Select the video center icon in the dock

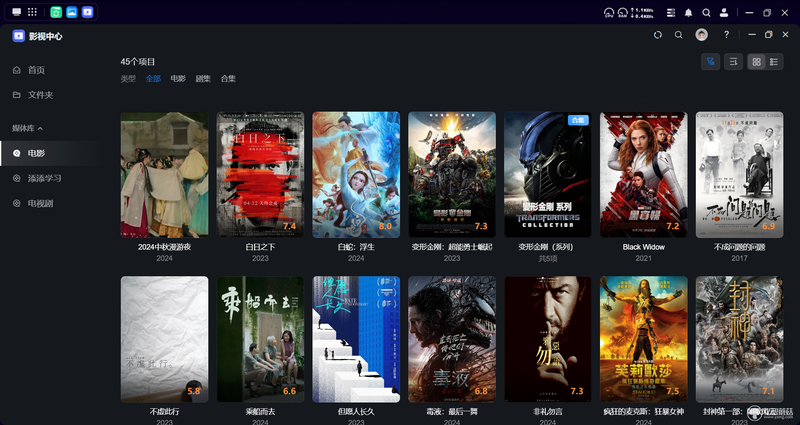coord(88,12)
